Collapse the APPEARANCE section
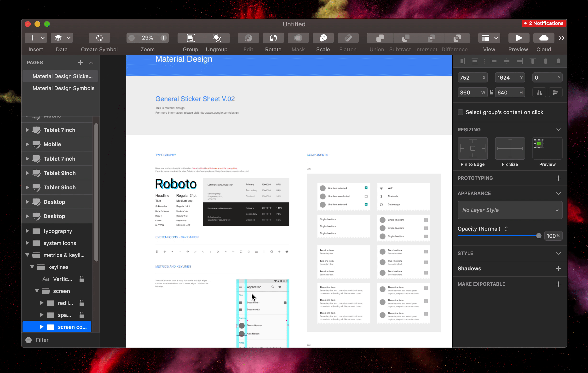The image size is (588, 373). tap(559, 193)
